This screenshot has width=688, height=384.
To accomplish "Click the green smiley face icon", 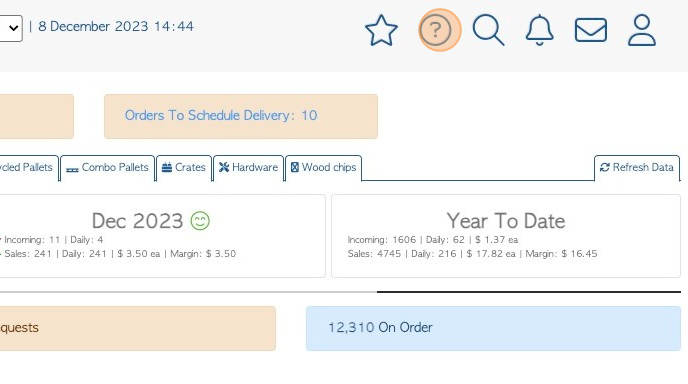I will click(x=200, y=221).
